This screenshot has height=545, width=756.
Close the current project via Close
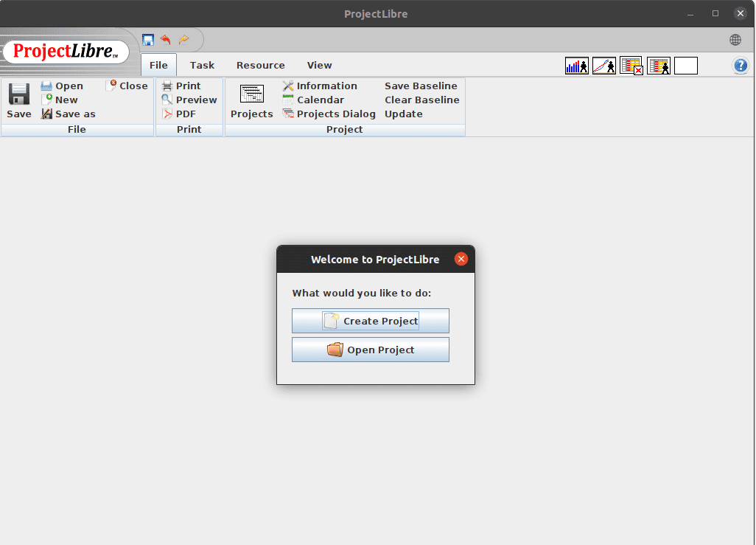tap(127, 86)
